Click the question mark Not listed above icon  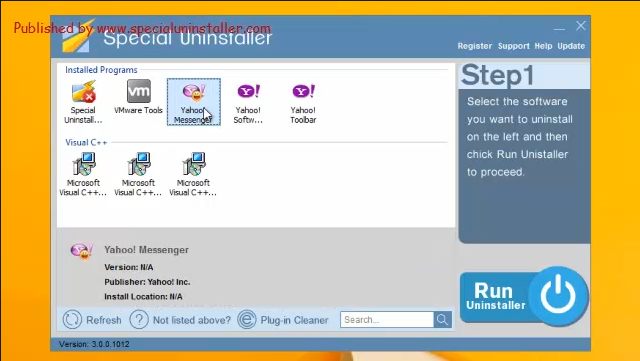click(x=139, y=320)
